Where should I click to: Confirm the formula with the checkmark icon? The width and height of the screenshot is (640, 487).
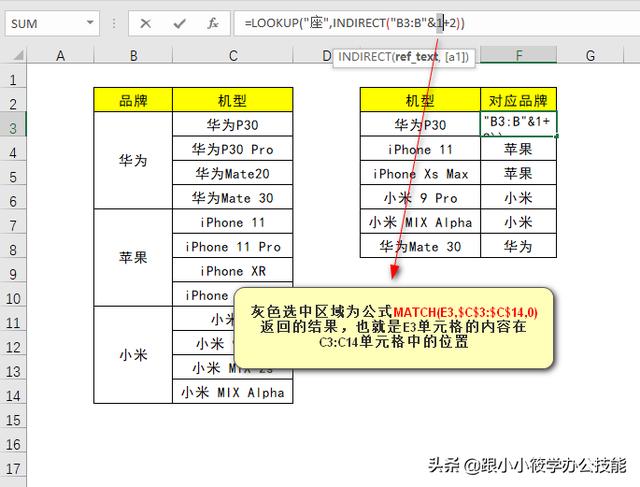point(179,24)
